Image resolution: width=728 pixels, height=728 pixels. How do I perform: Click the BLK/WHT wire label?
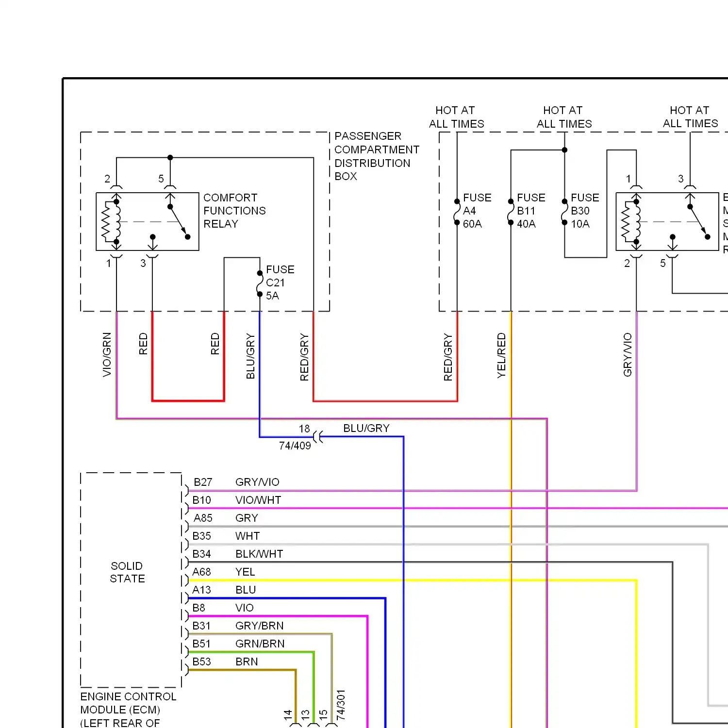[x=259, y=554]
